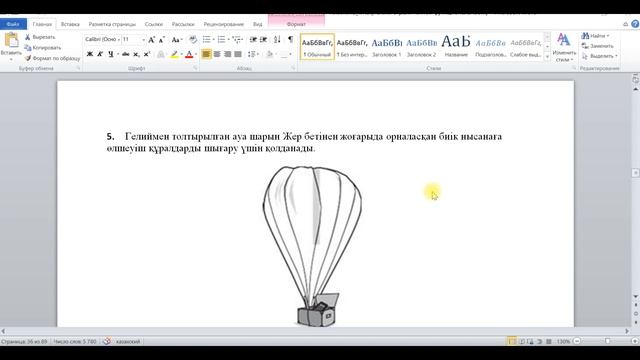Click the hot air balloon picture
This screenshot has height=360, width=640.
tap(312, 246)
